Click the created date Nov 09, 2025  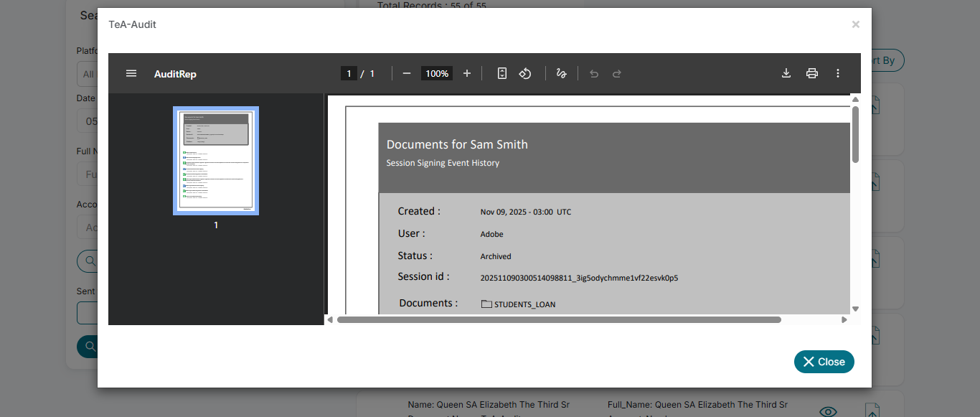[526, 212]
